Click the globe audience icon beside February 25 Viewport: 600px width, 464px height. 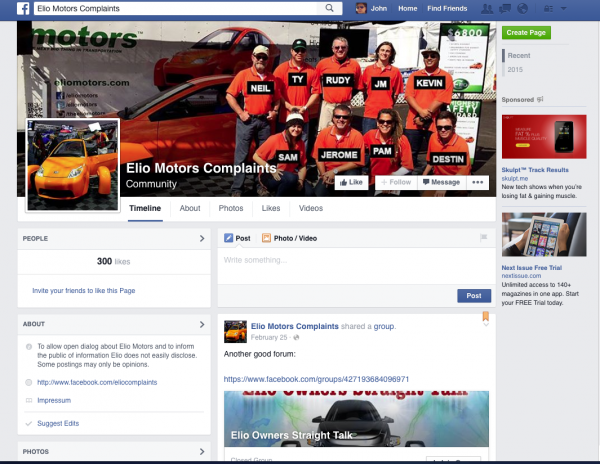[x=296, y=337]
